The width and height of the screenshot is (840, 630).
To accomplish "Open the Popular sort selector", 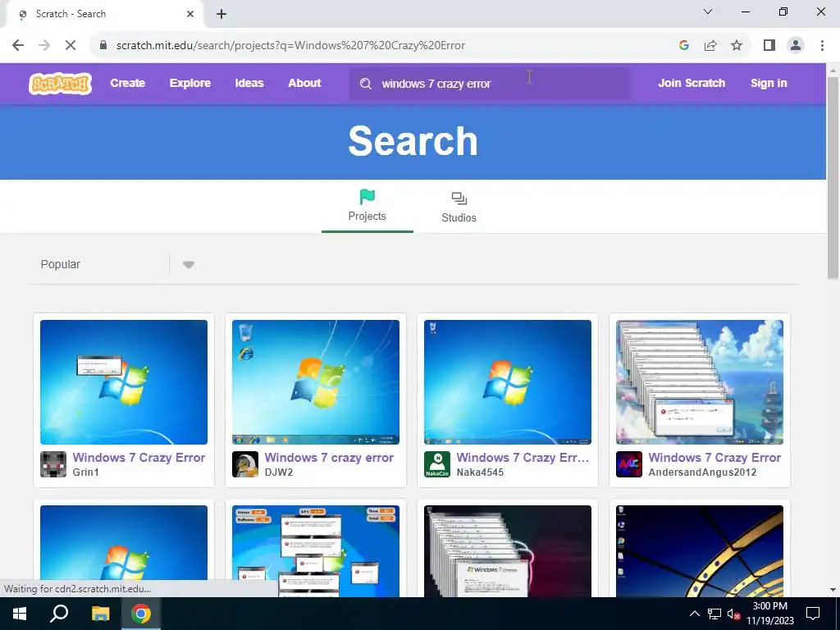I will 113,265.
